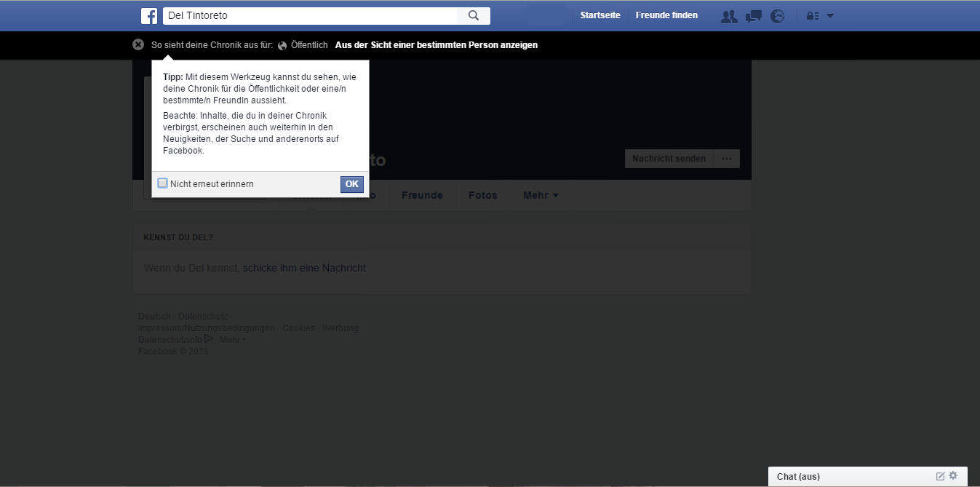Viewport: 980px width, 487px height.
Task: Switch to the Fotos tab
Action: (x=483, y=195)
